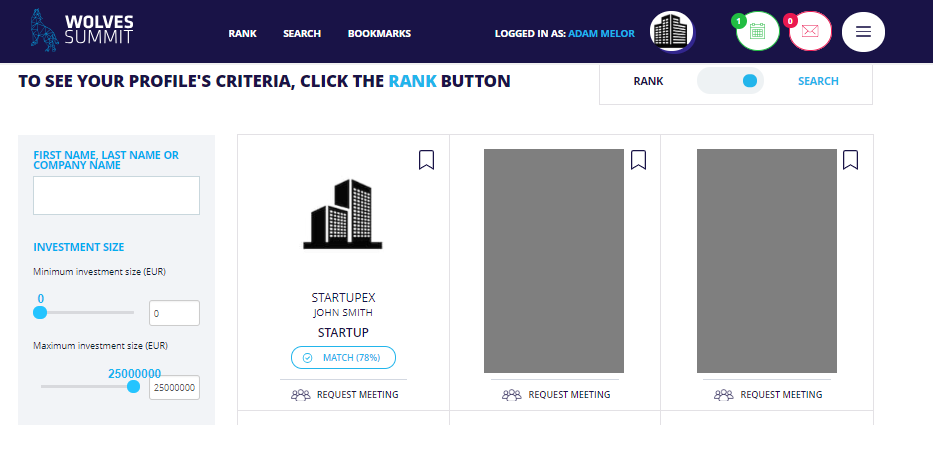Click the Match (78%) badge
933x457 pixels.
pyautogui.click(x=343, y=358)
